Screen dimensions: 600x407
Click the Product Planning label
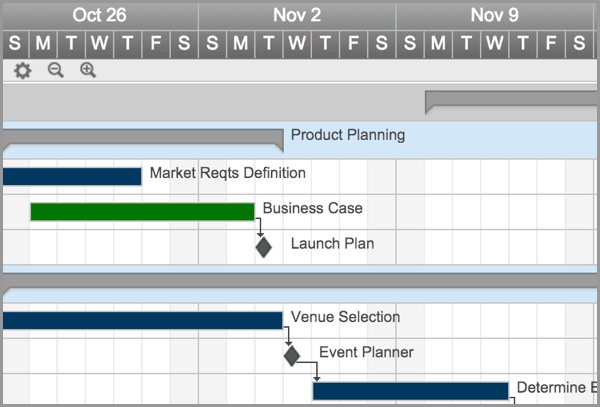(348, 135)
